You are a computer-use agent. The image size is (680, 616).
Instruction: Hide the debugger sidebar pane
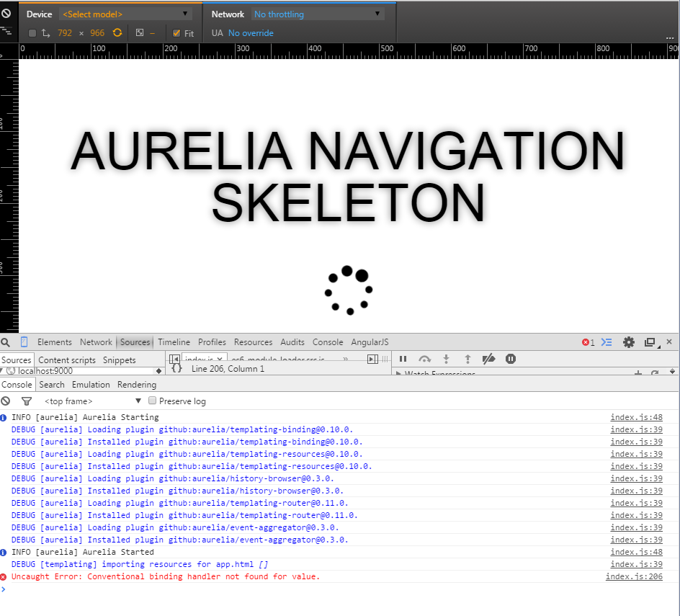[372, 360]
